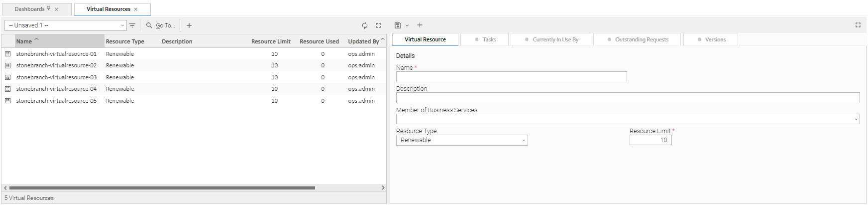Open the Go To search button
The height and width of the screenshot is (205, 868).
[160, 25]
